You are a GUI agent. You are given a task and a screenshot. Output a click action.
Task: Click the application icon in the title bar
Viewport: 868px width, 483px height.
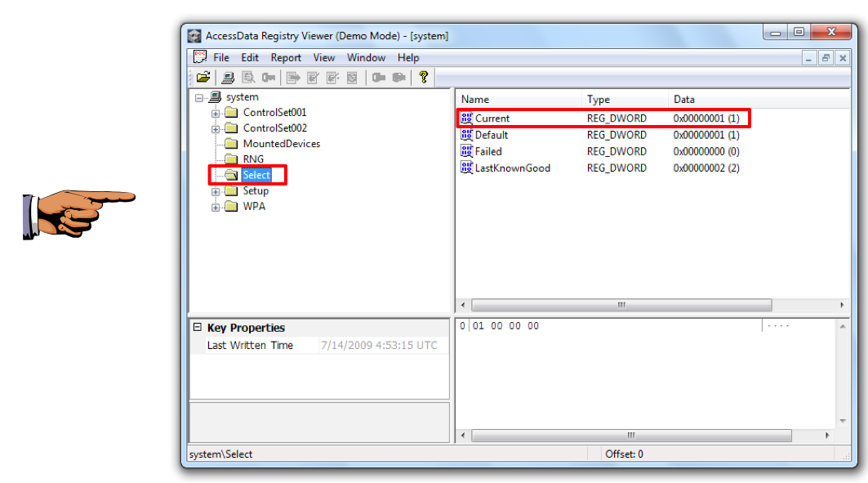[194, 36]
